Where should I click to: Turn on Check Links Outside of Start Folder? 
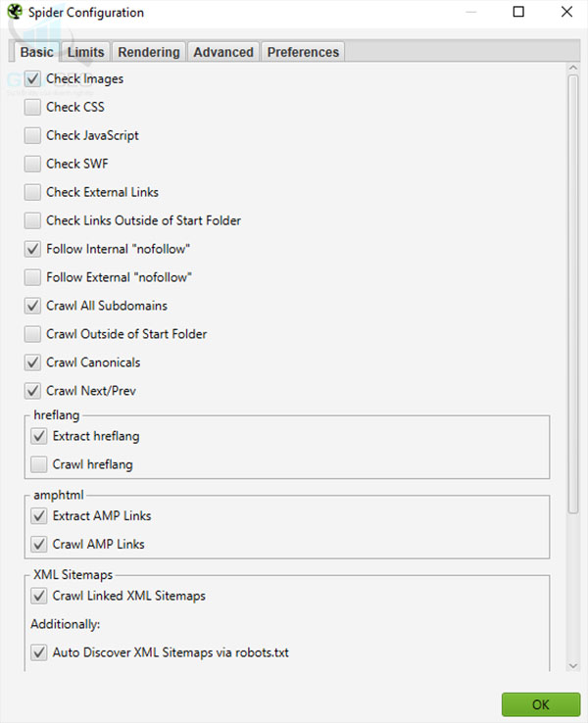point(33,221)
